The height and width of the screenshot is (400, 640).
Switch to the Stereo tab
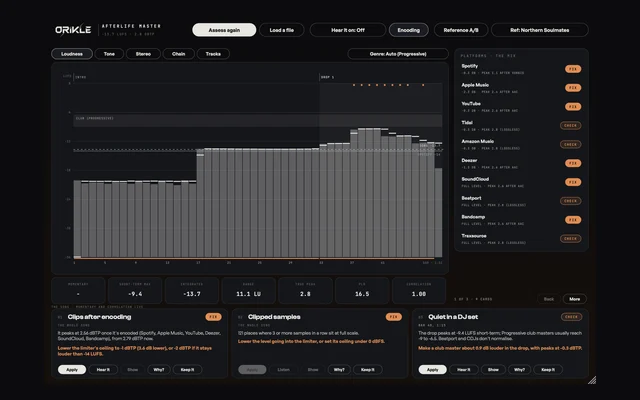pos(143,54)
